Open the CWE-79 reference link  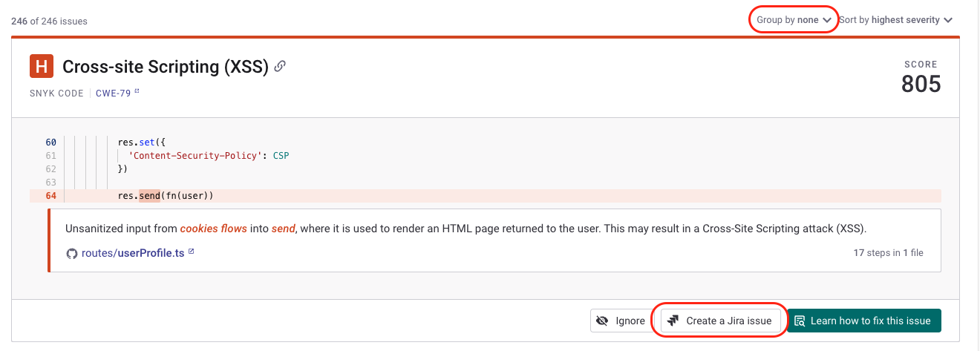pyautogui.click(x=114, y=94)
